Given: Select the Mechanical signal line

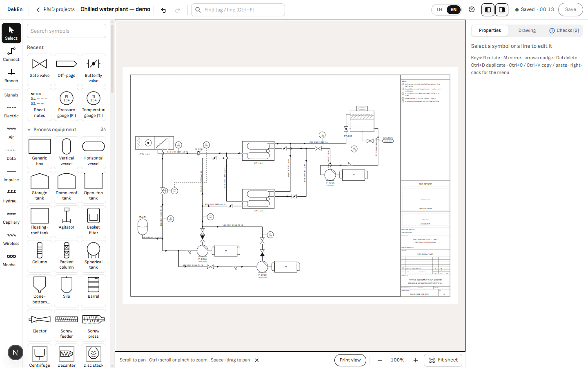Looking at the screenshot, I should 11,260.
